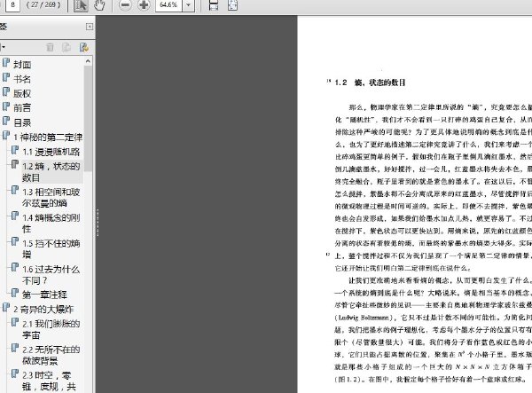Click the zoom percentage field 64.6%
The width and height of the screenshot is (532, 393).
[168, 5]
